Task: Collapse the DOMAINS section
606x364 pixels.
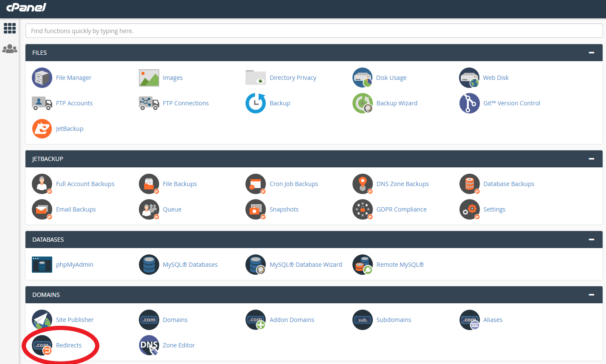Action: coord(591,294)
